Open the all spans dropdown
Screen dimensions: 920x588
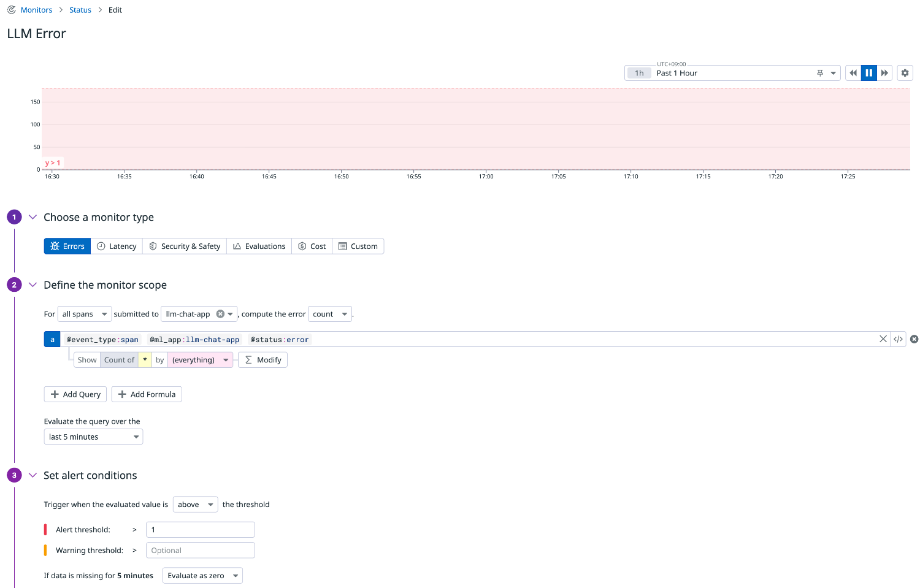click(85, 314)
